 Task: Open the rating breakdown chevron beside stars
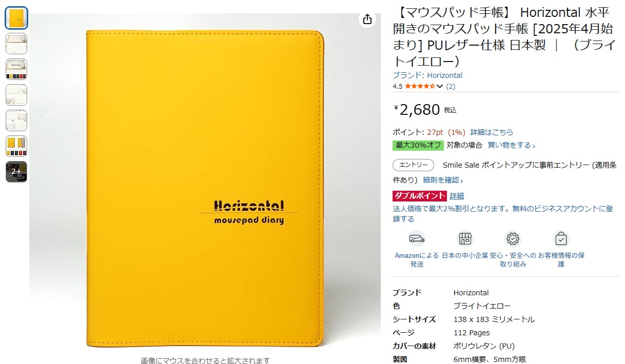coord(439,86)
